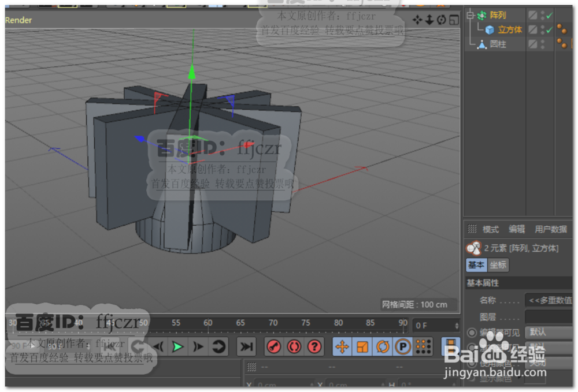
Task: Click the attributes panel grip dots icon
Action: click(472, 229)
